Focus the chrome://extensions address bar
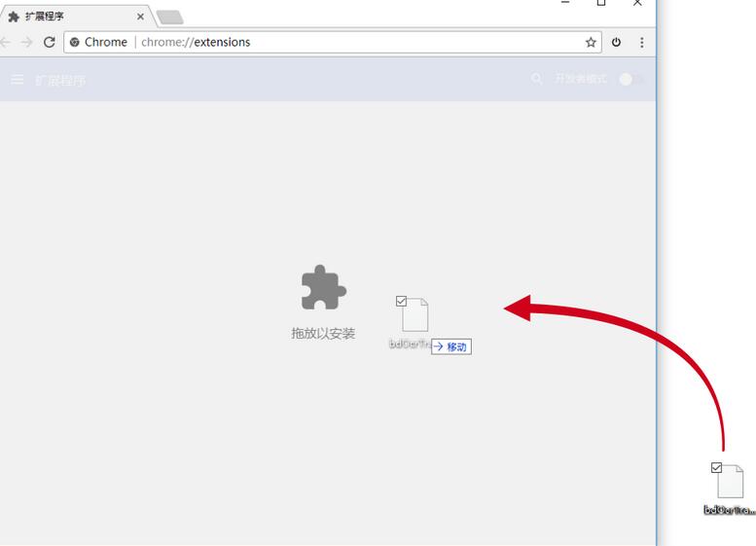The width and height of the screenshot is (756, 546). pos(341,42)
